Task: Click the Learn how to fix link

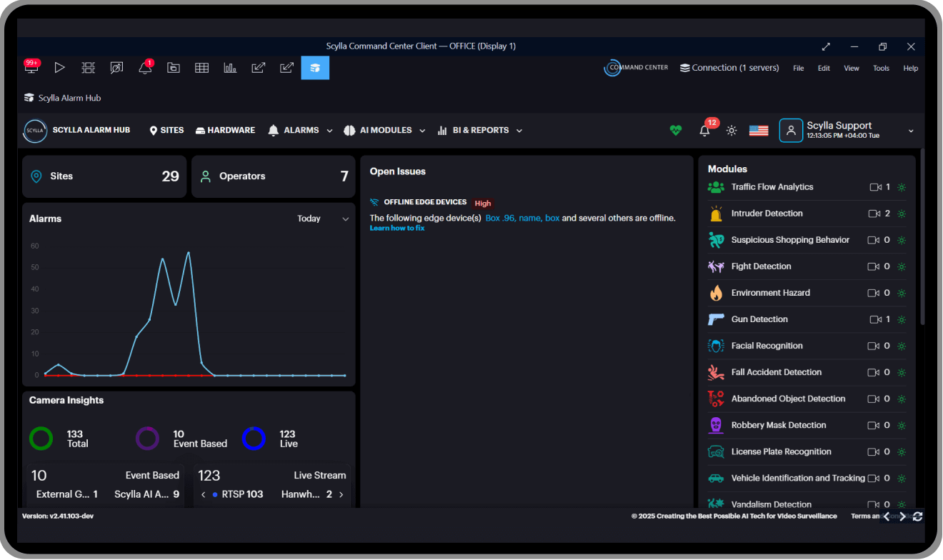Action: click(397, 228)
